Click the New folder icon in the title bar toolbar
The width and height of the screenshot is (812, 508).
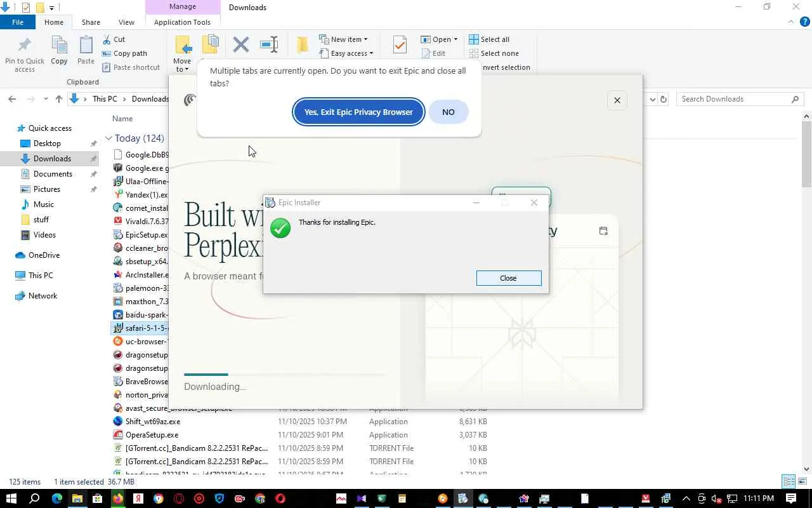tap(39, 8)
